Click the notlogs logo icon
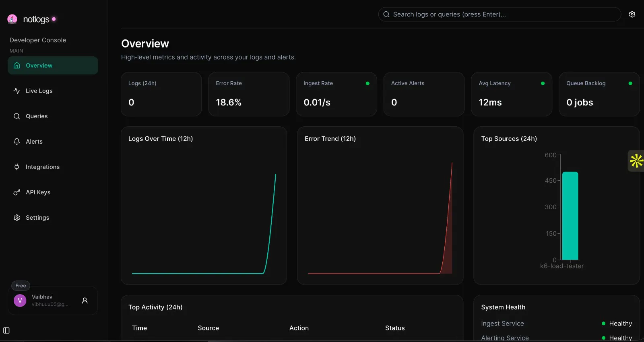The image size is (644, 342). (12, 19)
